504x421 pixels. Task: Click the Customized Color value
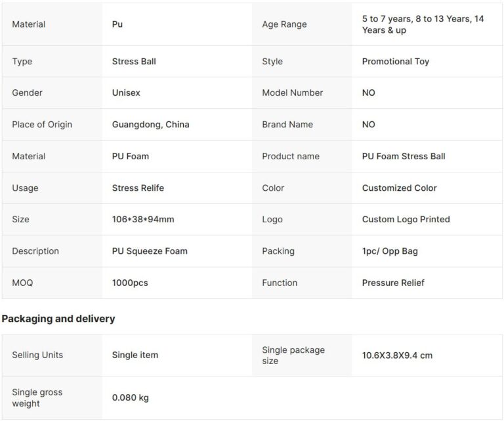[x=399, y=188]
